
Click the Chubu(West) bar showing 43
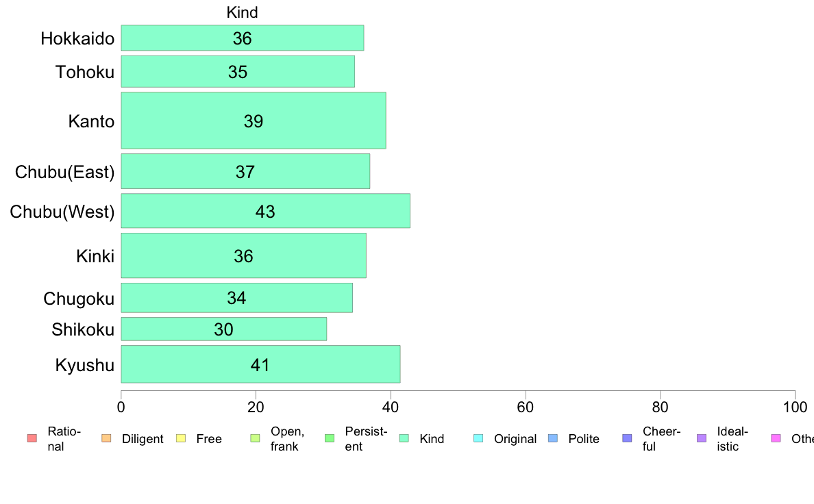pyautogui.click(x=265, y=211)
